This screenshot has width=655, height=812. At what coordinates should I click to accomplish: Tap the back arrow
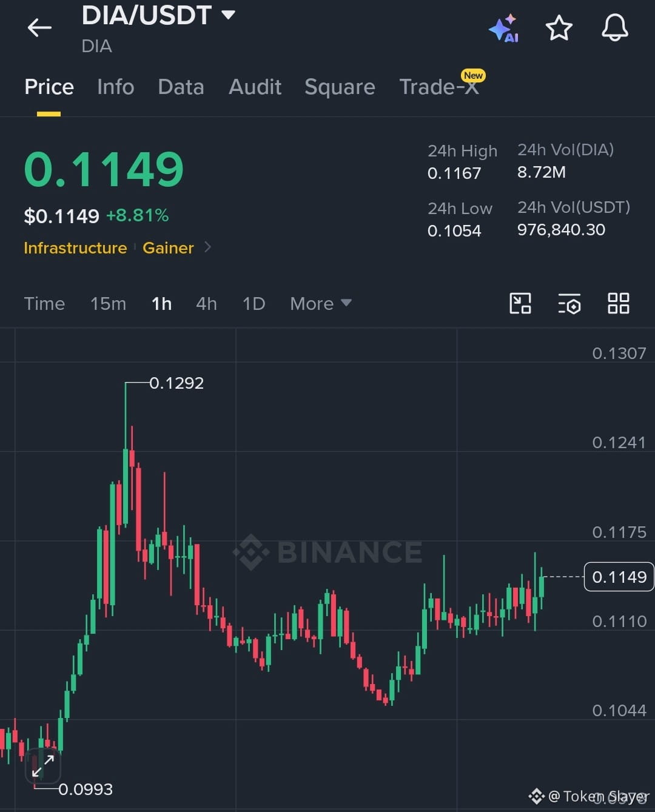point(39,27)
